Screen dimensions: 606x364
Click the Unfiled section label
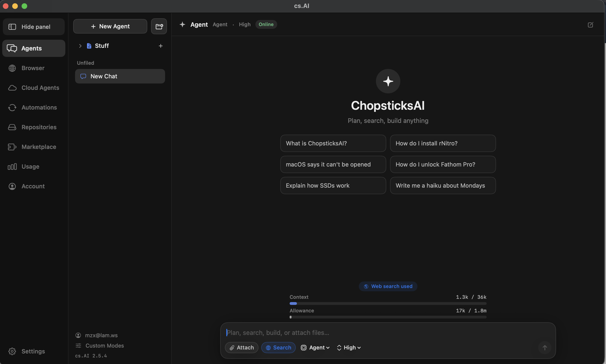pos(85,63)
